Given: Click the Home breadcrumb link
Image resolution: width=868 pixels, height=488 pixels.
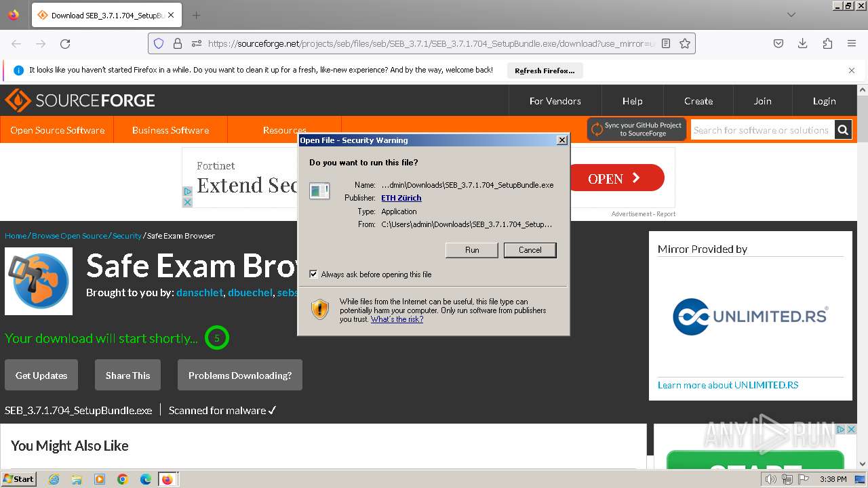Looking at the screenshot, I should pos(16,236).
